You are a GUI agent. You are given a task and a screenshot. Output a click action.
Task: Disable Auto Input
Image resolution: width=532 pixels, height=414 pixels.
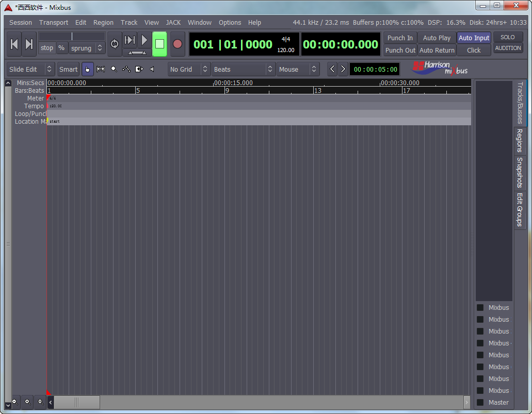[x=474, y=38]
